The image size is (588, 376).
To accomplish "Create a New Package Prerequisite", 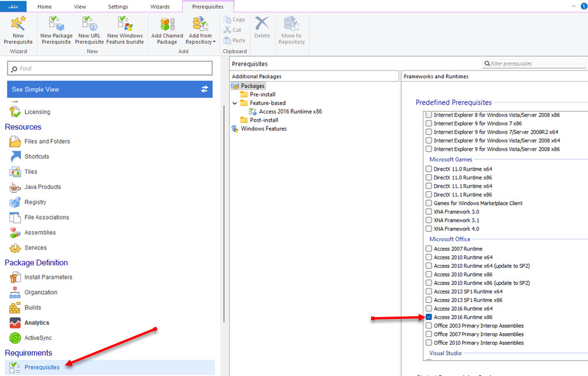I will tap(56, 31).
